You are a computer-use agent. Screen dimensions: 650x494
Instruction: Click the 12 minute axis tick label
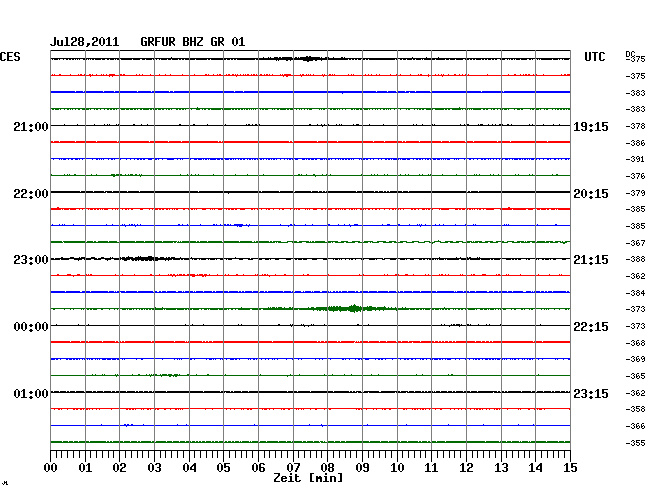coord(466,468)
